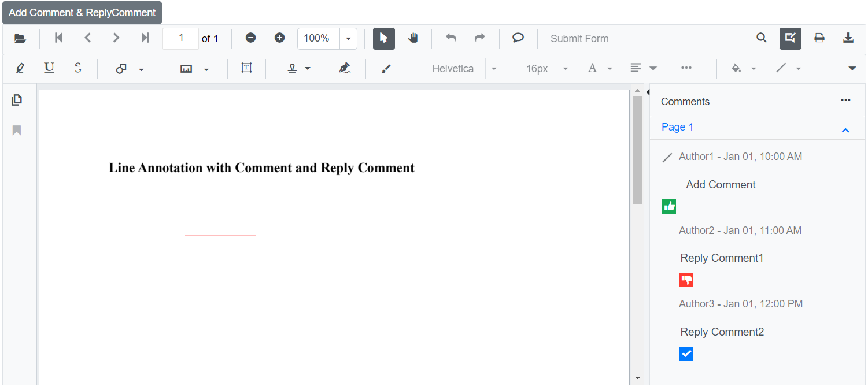Open the page thumbnails panel
This screenshot has width=868, height=387.
[17, 100]
